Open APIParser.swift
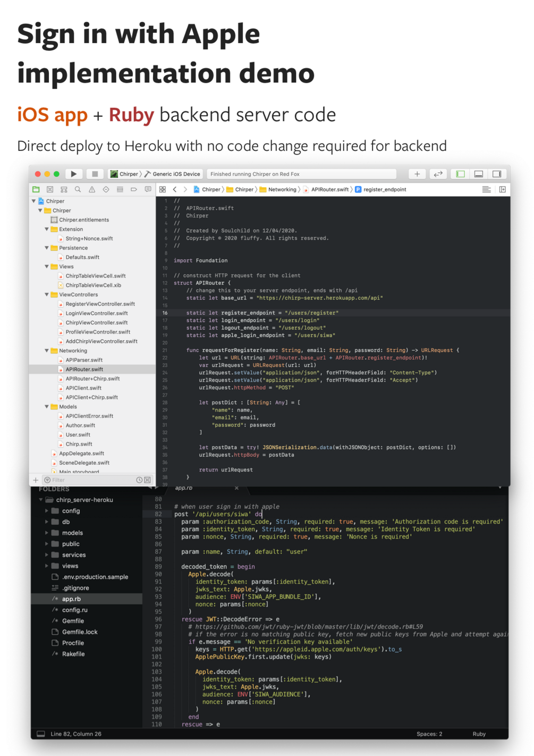This screenshot has height=756, width=534. point(80,360)
